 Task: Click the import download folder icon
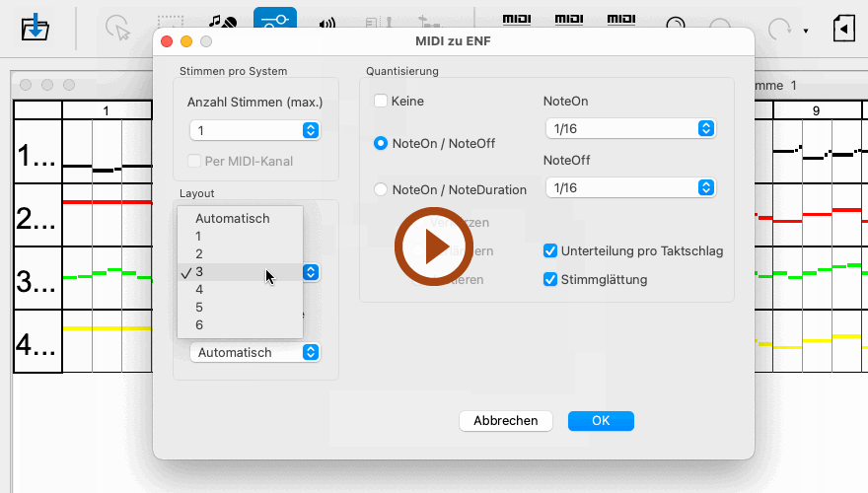coord(36,28)
